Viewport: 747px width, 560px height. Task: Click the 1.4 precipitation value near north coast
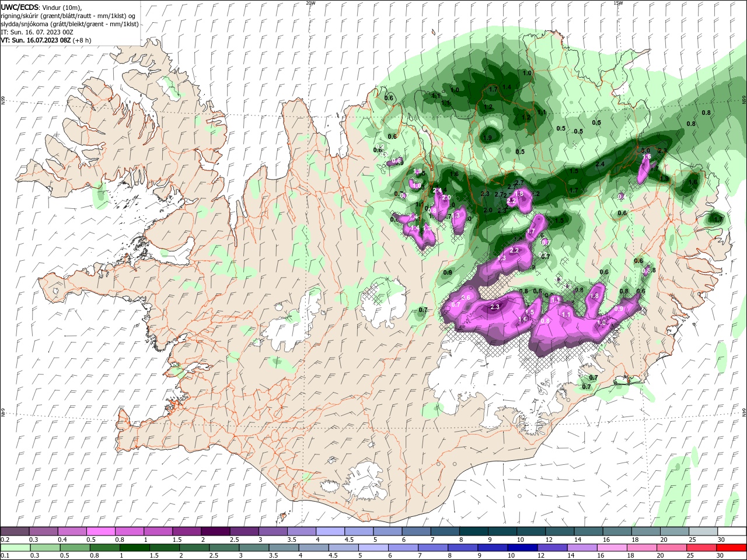507,87
